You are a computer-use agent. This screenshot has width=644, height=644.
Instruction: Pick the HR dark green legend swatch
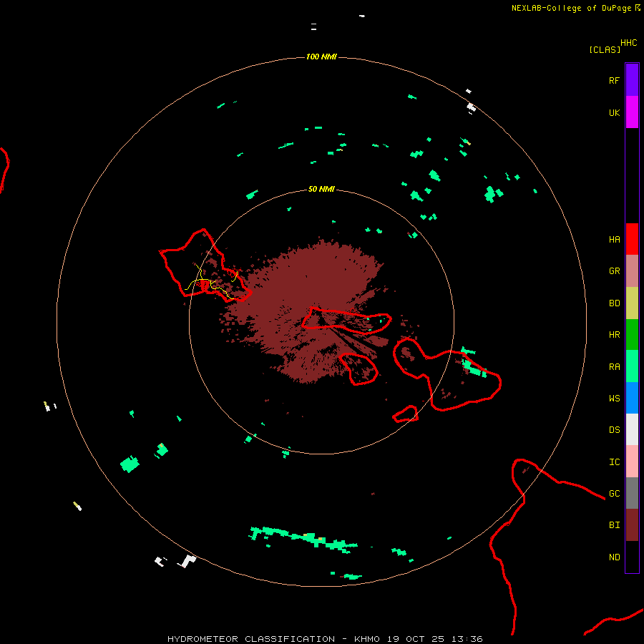[632, 335]
